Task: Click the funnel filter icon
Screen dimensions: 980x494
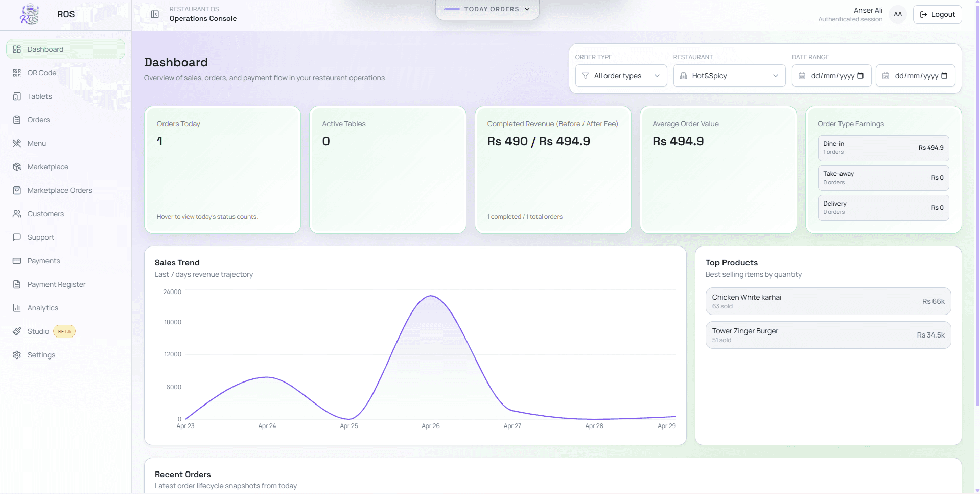Action: [585, 76]
